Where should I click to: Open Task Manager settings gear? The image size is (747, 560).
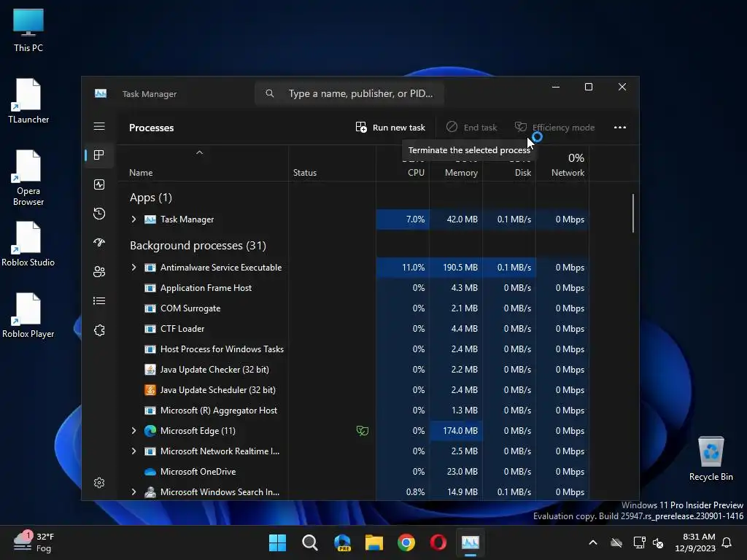[99, 483]
